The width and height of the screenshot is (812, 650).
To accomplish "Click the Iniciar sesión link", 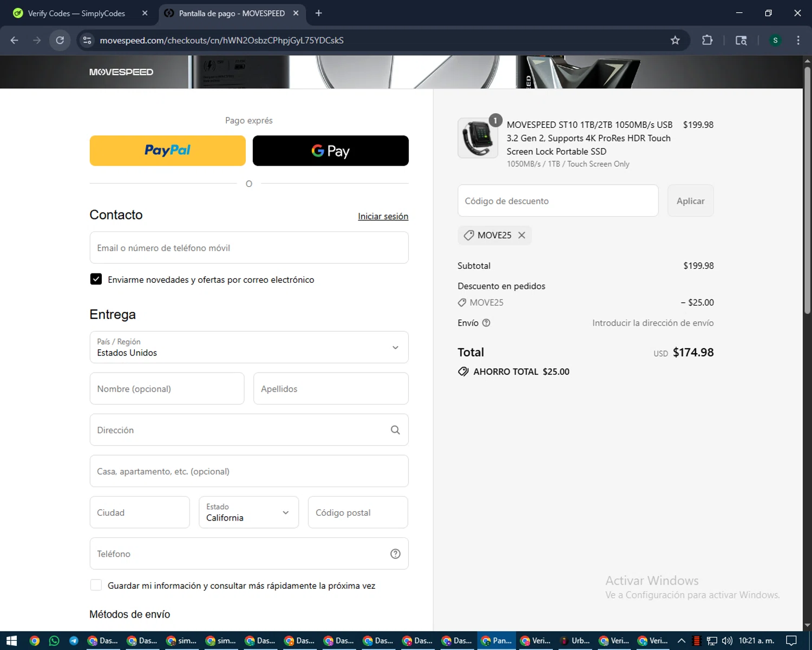I will click(x=383, y=216).
